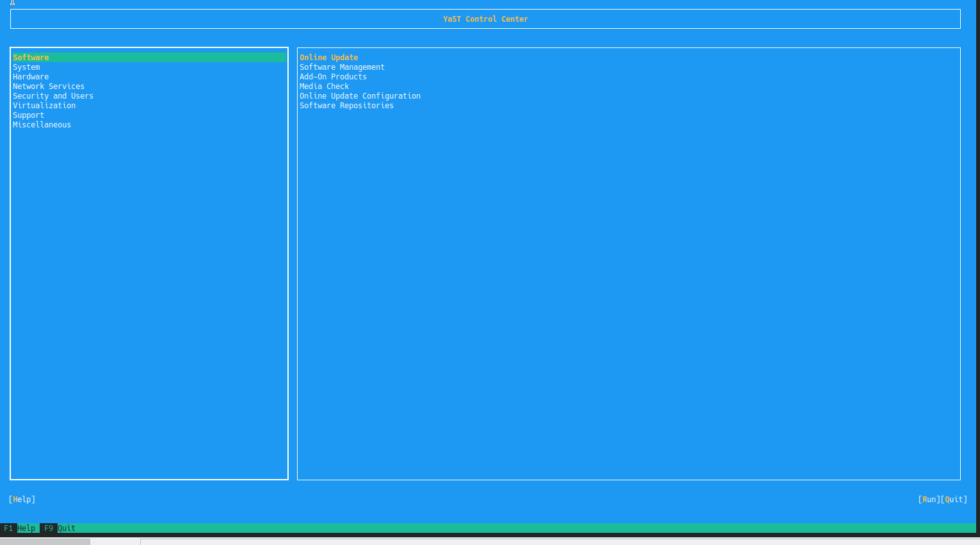
Task: Start the Media Check tool
Action: click(x=325, y=86)
